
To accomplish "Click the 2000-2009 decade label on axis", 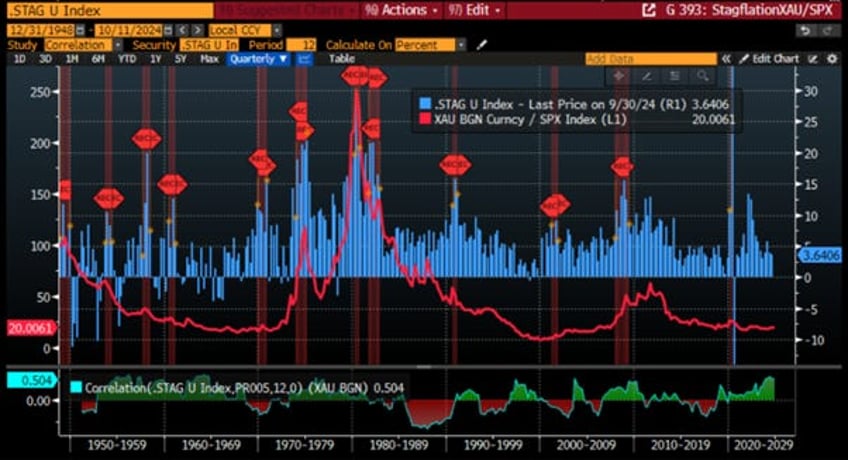I will tap(586, 445).
